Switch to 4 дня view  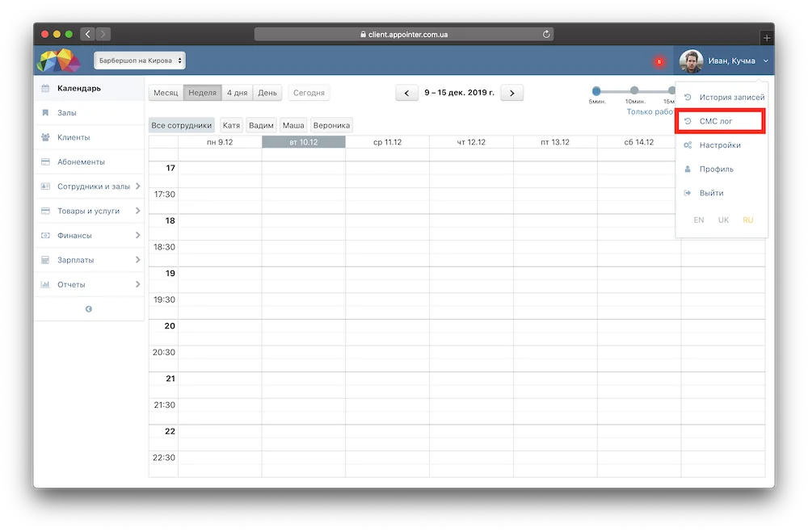click(x=237, y=93)
